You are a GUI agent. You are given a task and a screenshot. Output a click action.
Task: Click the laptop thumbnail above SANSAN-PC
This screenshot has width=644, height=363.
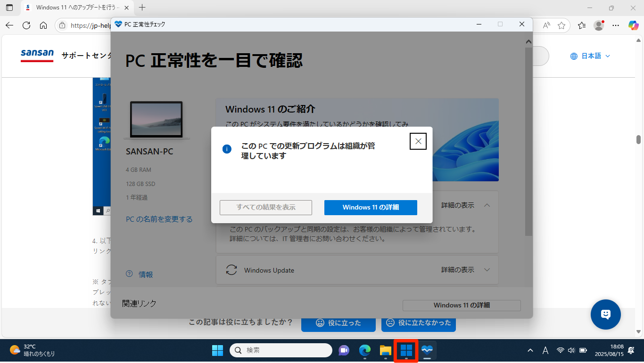pos(157,120)
